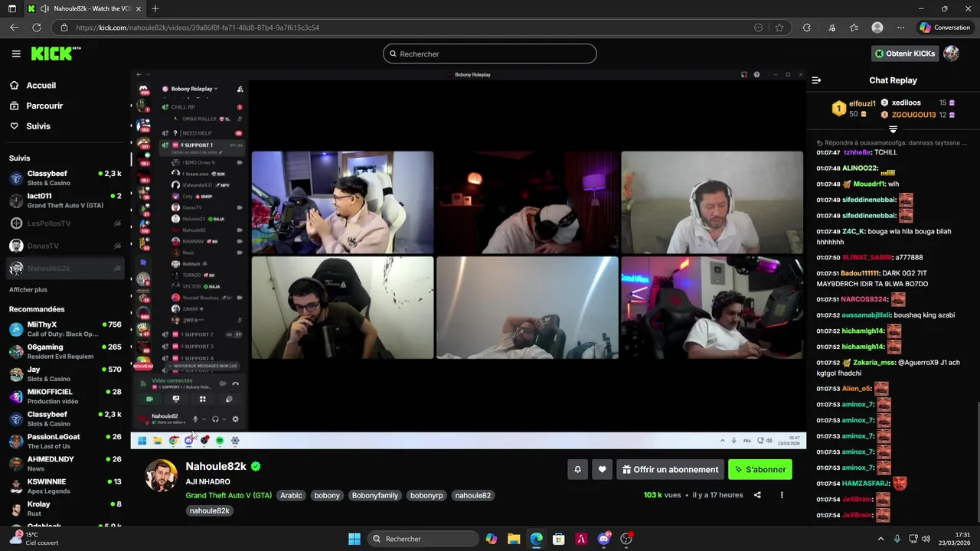Image resolution: width=980 pixels, height=551 pixels.
Task: Open Microsoft Store on taskbar
Action: 559,539
